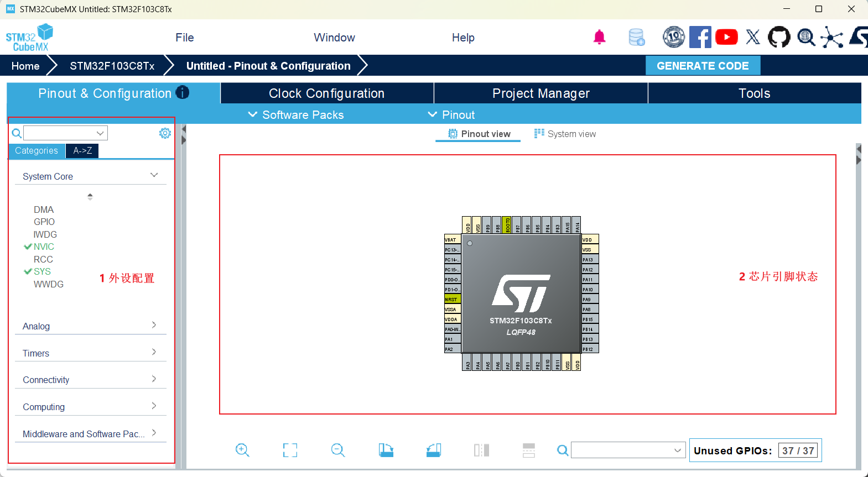Click the database update icon
This screenshot has width=868, height=477.
(637, 38)
